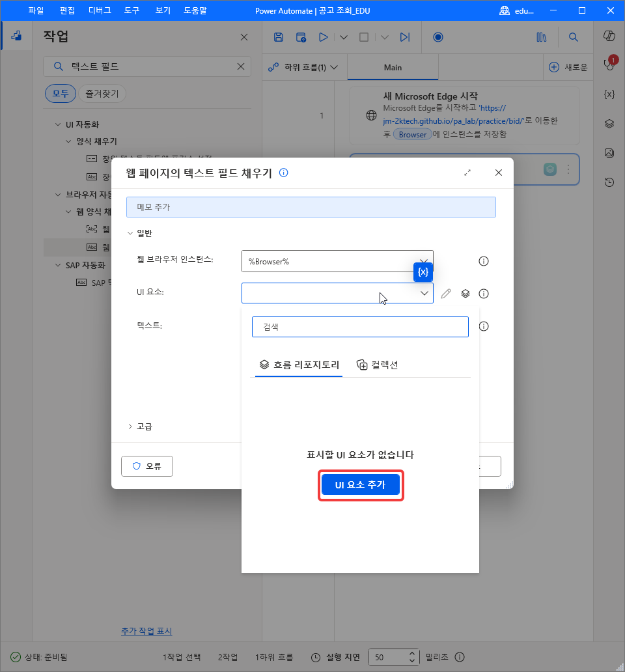Click the edu... environment account icon
Screen dimensions: 625x672
505,10
